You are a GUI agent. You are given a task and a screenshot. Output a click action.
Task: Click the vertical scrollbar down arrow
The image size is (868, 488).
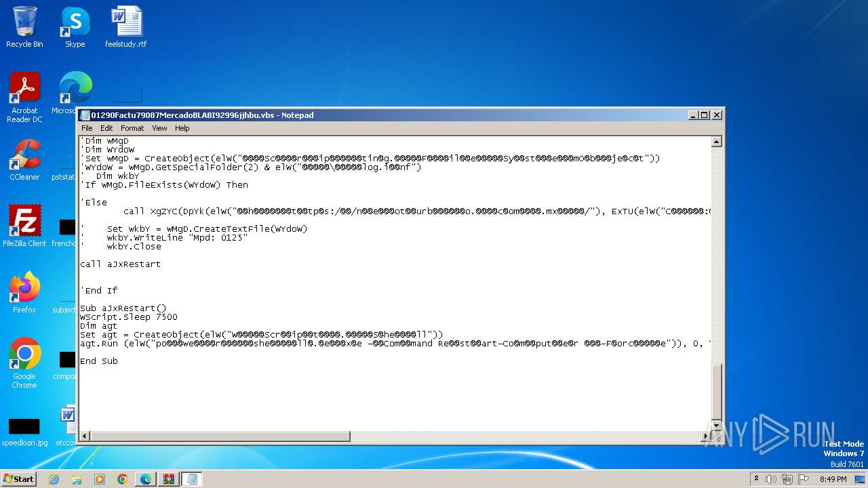716,424
